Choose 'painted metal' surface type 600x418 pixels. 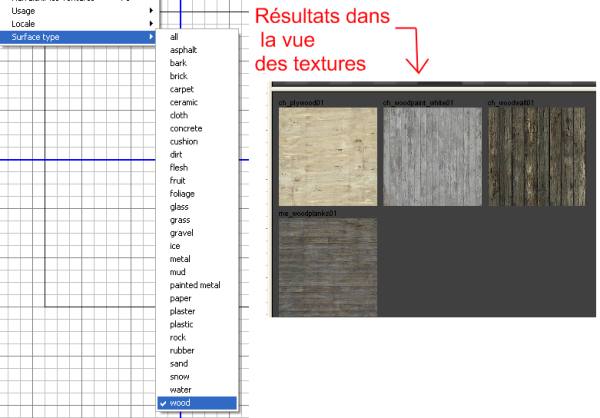tap(197, 285)
